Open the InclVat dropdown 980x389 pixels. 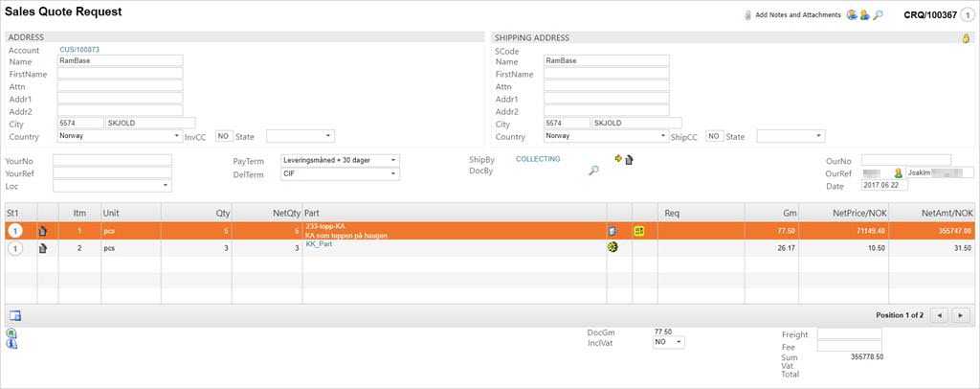[668, 342]
